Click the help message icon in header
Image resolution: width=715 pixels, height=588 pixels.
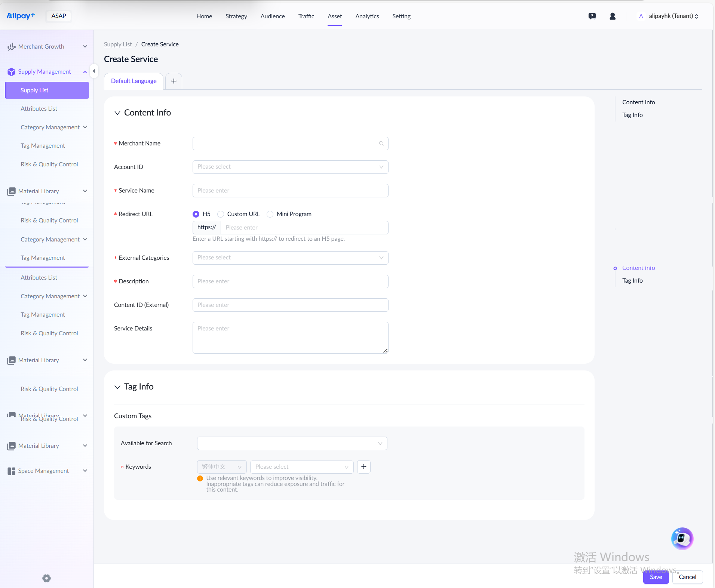[x=592, y=16]
